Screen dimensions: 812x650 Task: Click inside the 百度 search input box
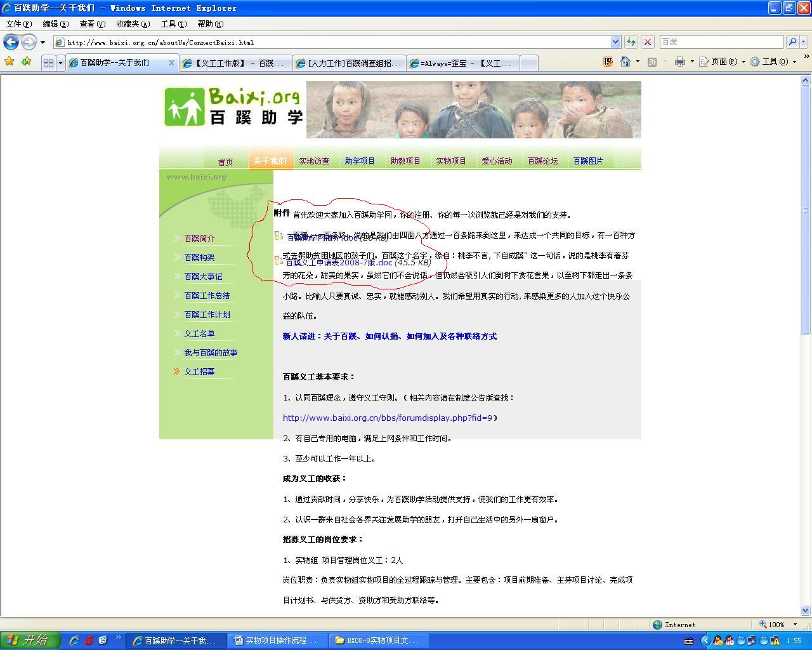[x=721, y=42]
